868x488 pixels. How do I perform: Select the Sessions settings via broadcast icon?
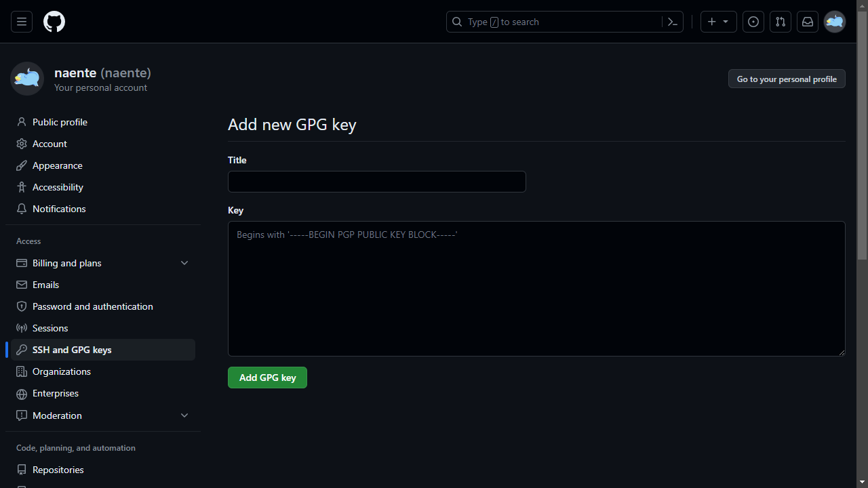point(50,328)
